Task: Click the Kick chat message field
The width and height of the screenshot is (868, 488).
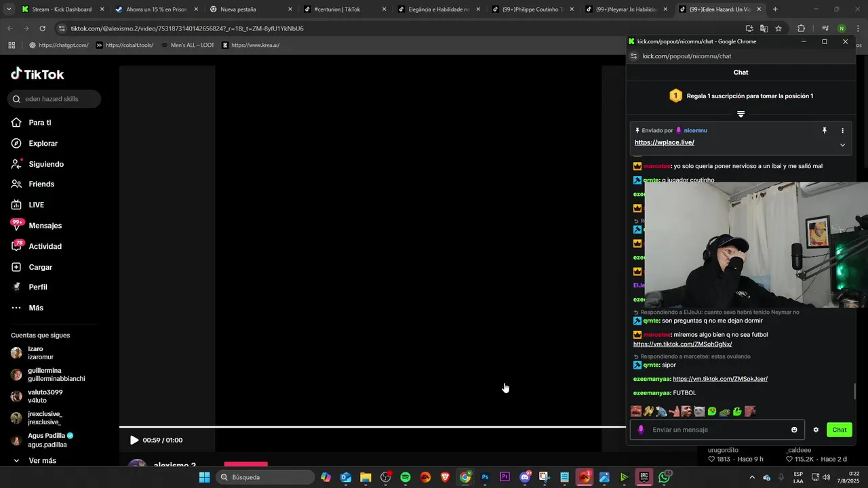Action: (717, 430)
